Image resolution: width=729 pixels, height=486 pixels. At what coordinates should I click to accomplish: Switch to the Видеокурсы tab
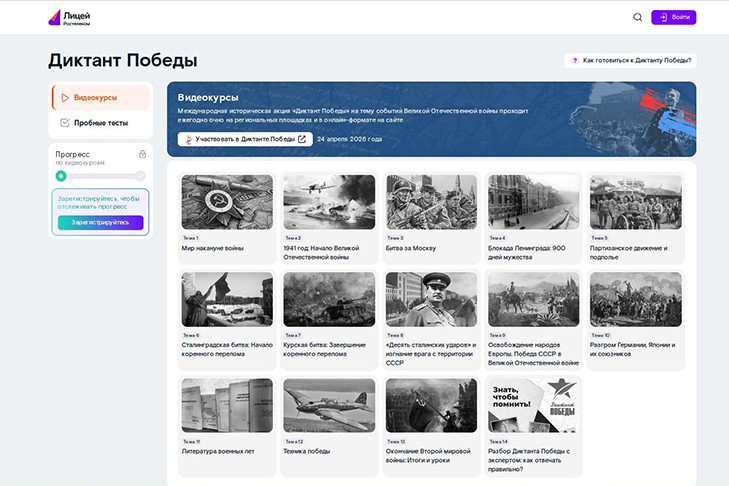click(100, 98)
